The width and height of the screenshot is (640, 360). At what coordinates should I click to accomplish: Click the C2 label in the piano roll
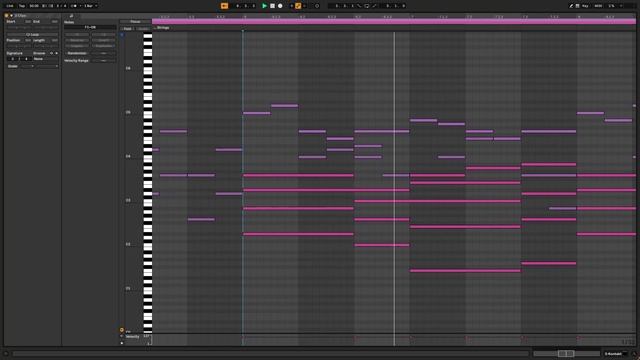128,244
